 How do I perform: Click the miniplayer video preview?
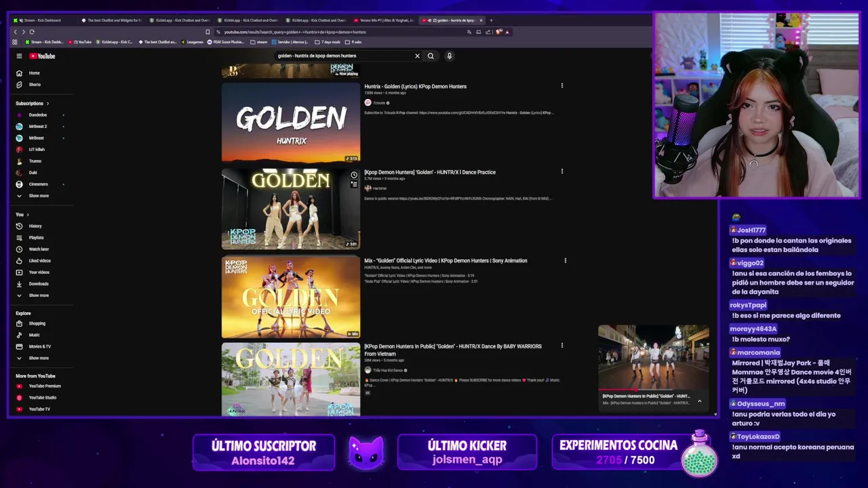pos(654,357)
